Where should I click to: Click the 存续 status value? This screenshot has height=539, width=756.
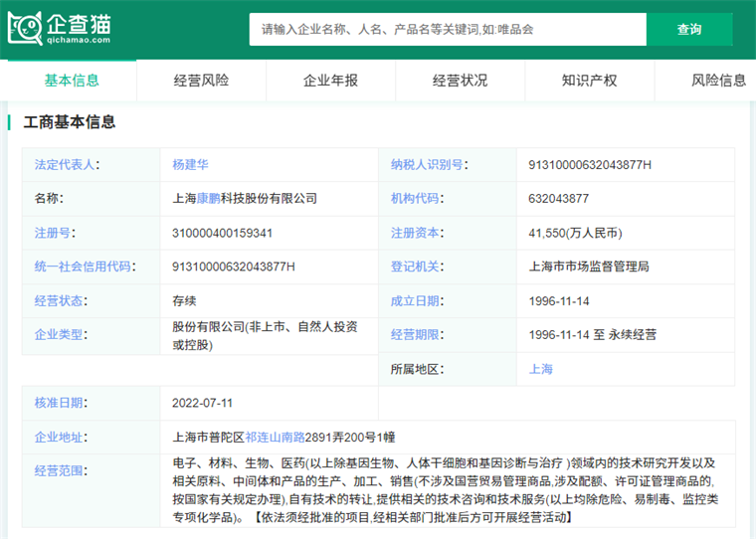pos(184,301)
